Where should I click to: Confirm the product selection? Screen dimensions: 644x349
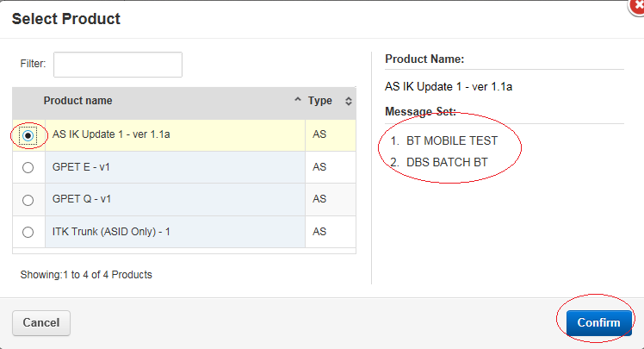pos(599,322)
